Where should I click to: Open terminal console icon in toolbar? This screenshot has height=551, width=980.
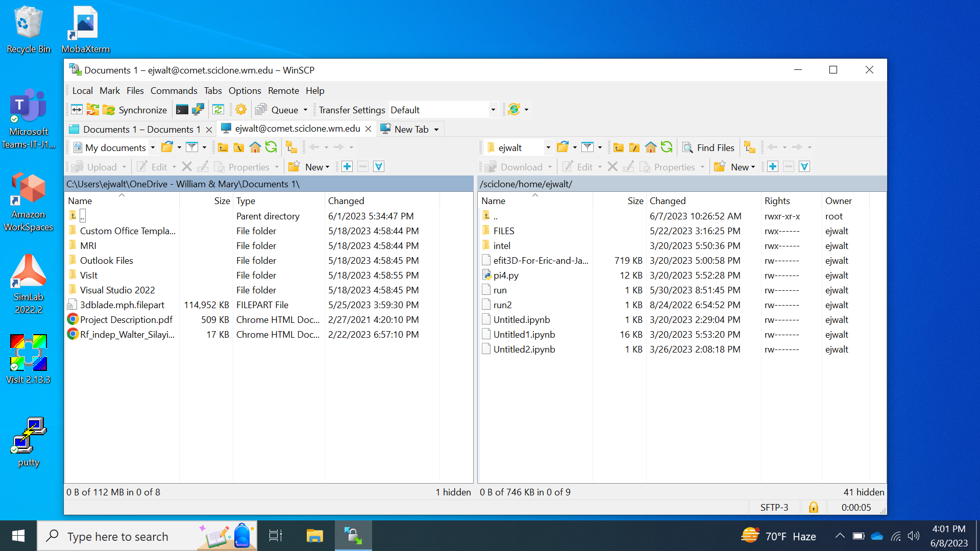(182, 110)
